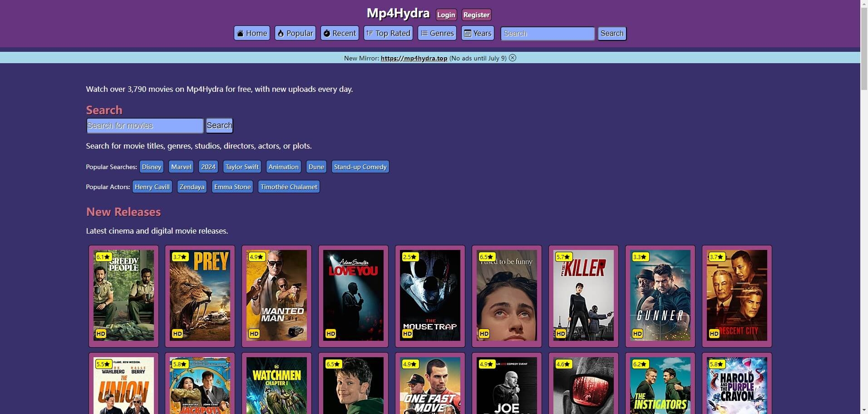Click the Zendaya actor tag
Screen dimensions: 868x414
191,186
